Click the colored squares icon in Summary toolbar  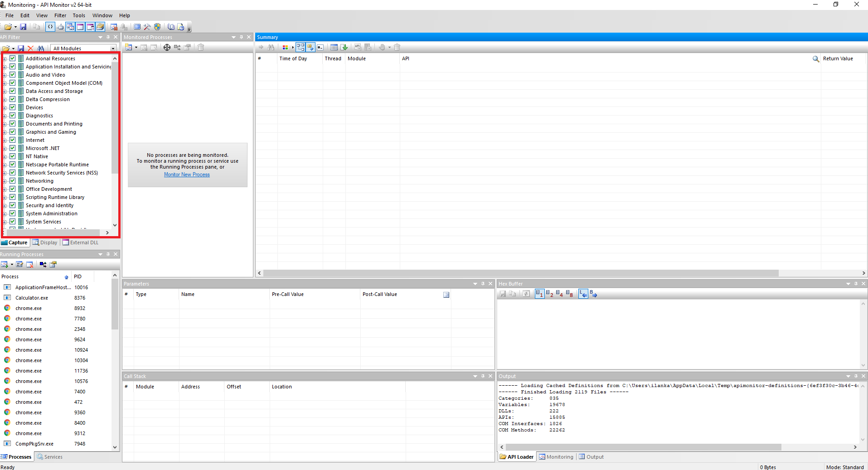click(x=285, y=47)
